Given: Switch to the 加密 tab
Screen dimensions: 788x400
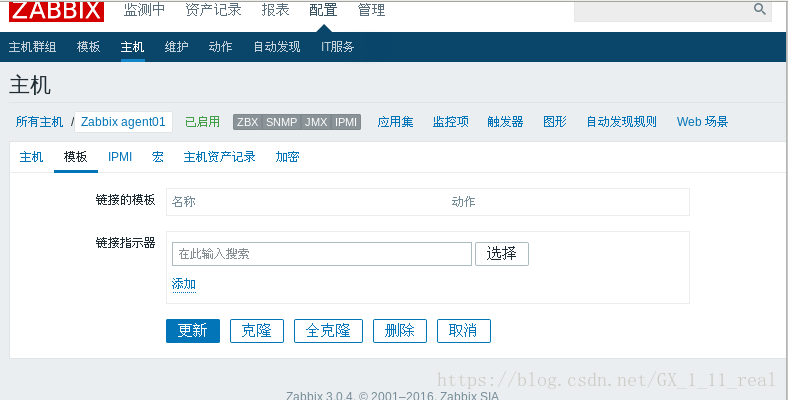Looking at the screenshot, I should tap(287, 157).
